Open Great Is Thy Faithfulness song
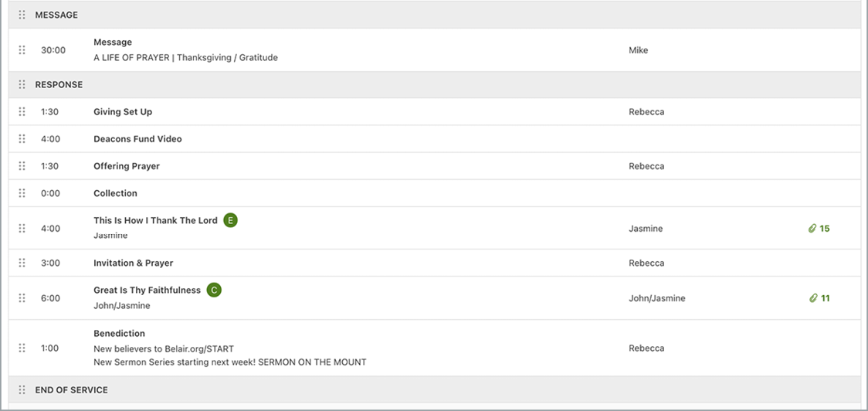This screenshot has width=868, height=411. point(147,290)
